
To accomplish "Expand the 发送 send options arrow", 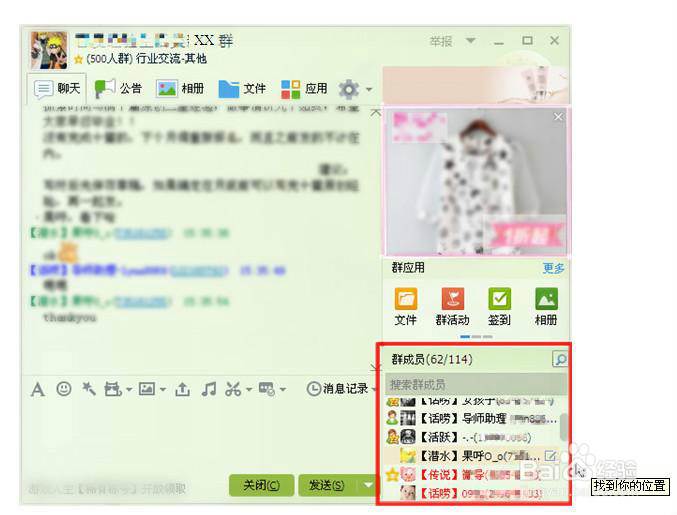I will (368, 485).
